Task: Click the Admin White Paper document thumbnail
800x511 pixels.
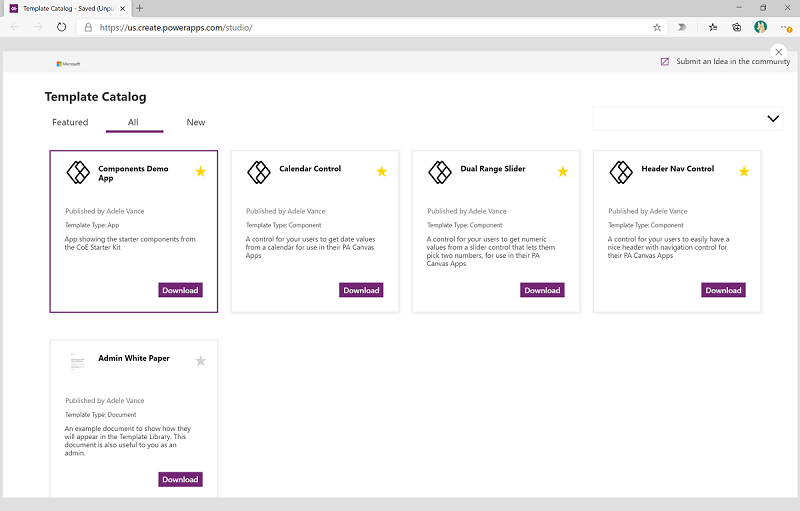Action: click(x=78, y=361)
